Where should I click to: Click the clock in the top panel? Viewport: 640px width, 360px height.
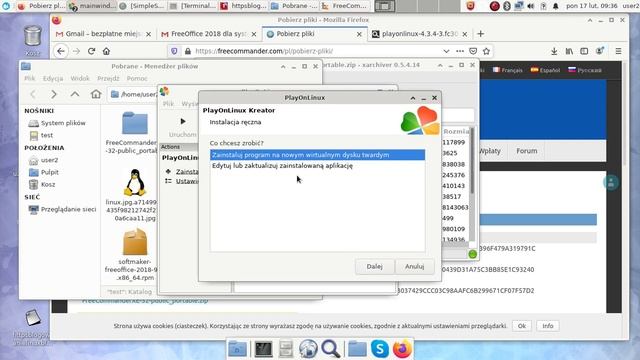click(x=591, y=6)
